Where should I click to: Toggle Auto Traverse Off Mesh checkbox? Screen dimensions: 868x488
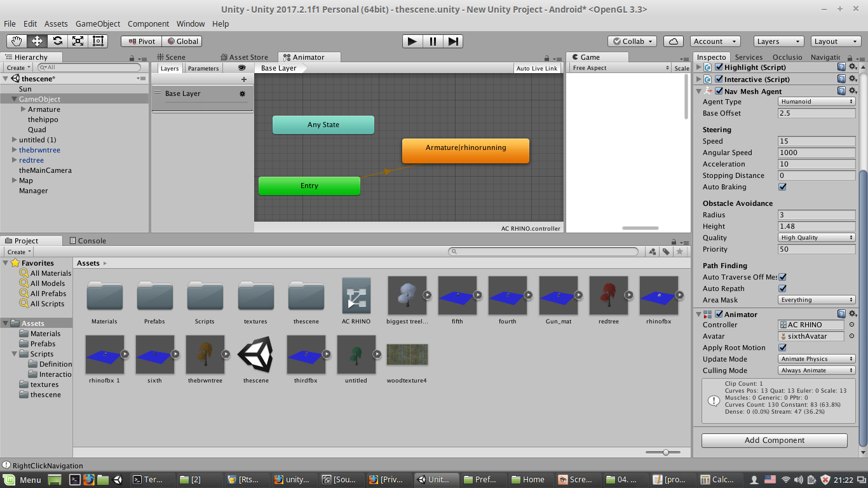782,278
